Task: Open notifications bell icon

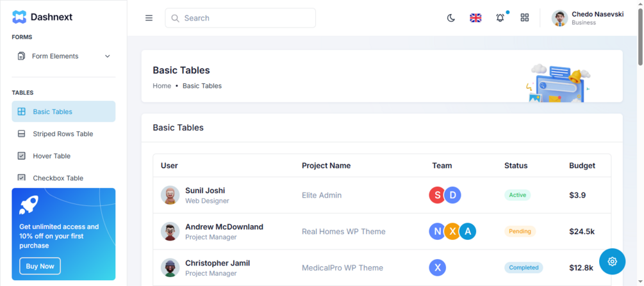Action: [500, 18]
